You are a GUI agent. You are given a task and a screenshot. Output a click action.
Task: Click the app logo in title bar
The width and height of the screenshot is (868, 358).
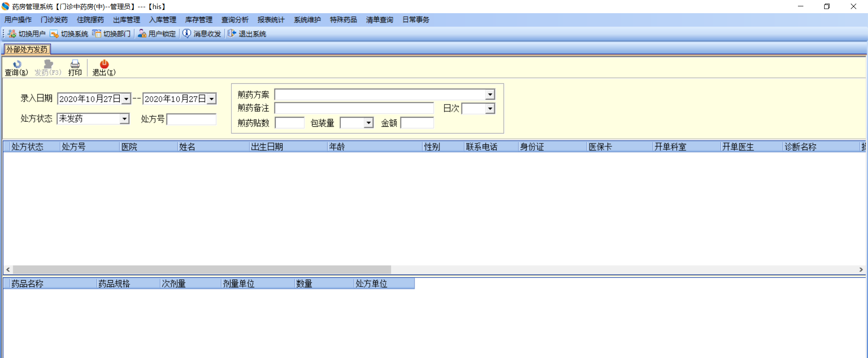coord(5,6)
